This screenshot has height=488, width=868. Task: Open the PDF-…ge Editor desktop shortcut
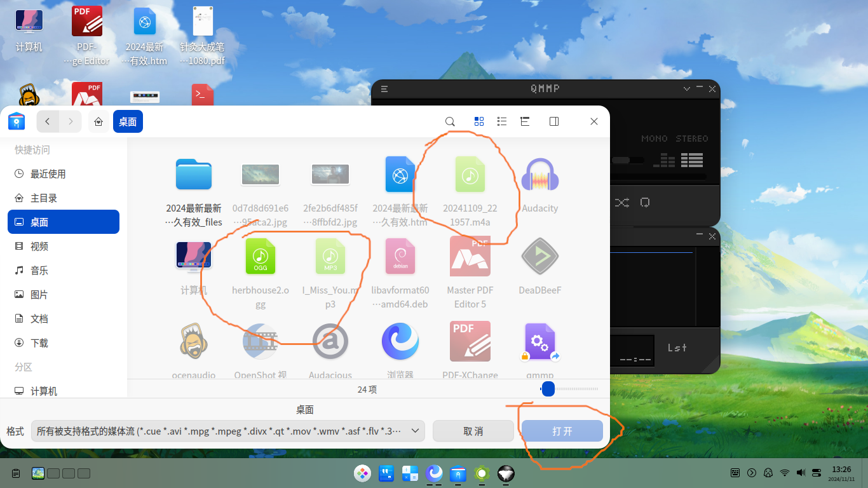tap(87, 36)
